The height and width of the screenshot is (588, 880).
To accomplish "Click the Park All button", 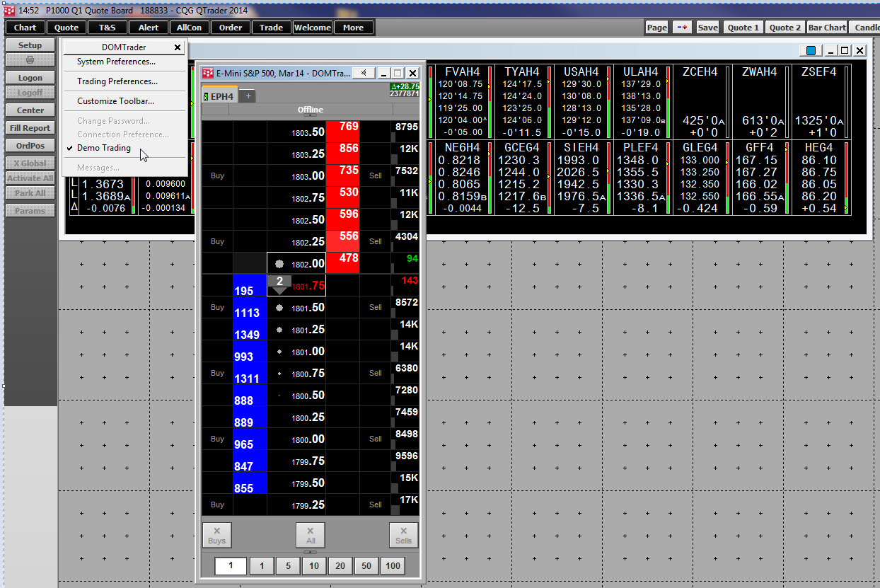I will (30, 193).
